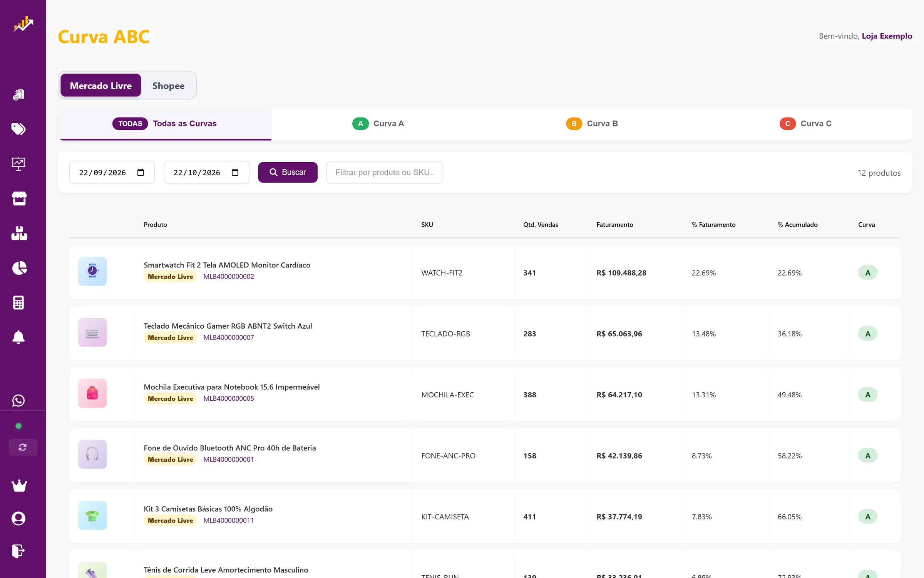Open the inventory boxes sidebar icon
The height and width of the screenshot is (578, 924).
(x=19, y=233)
